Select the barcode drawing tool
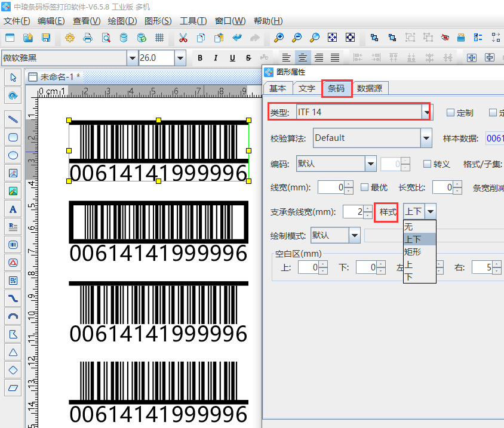504x428 pixels. (13, 245)
